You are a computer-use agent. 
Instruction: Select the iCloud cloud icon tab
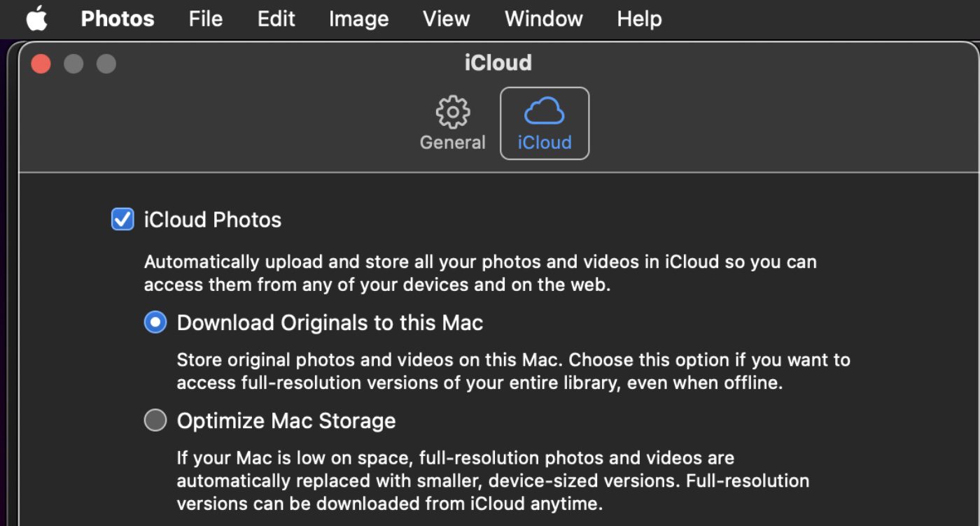[544, 124]
